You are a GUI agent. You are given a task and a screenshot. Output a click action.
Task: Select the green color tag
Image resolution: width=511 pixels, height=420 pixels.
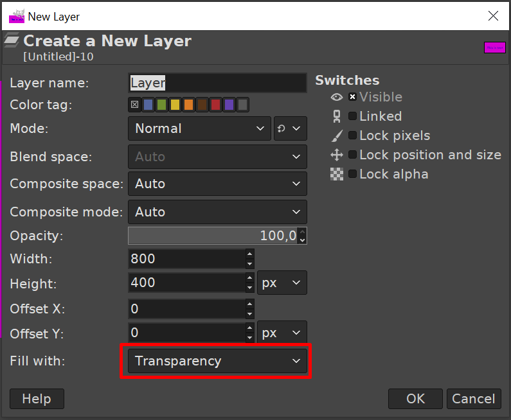pyautogui.click(x=161, y=105)
